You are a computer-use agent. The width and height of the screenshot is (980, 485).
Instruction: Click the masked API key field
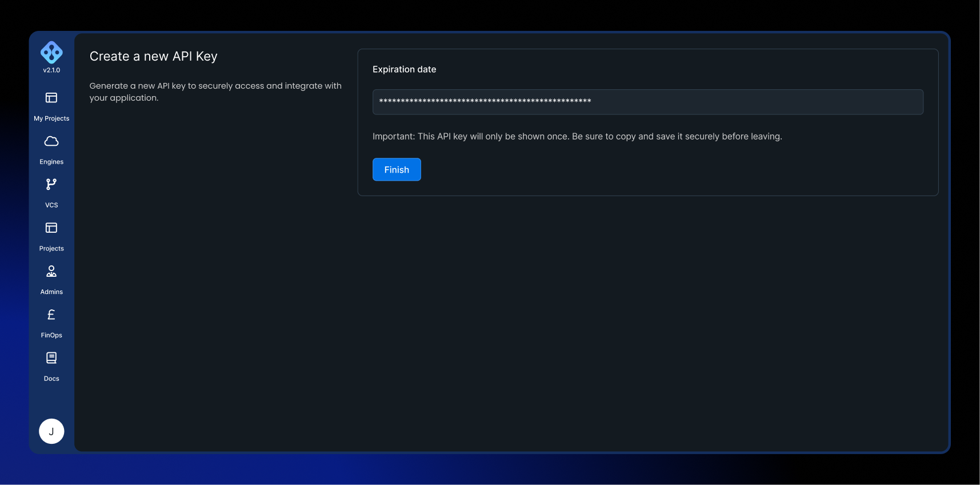coord(648,102)
